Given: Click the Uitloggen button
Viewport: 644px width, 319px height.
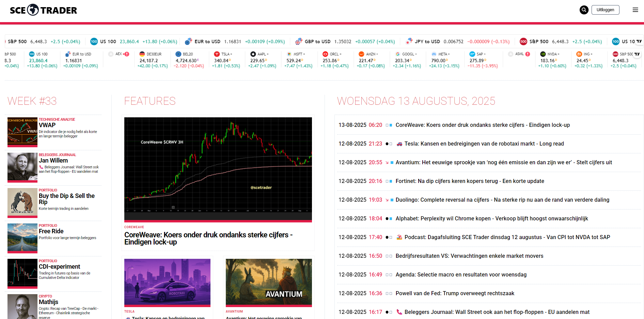Looking at the screenshot, I should 605,10.
